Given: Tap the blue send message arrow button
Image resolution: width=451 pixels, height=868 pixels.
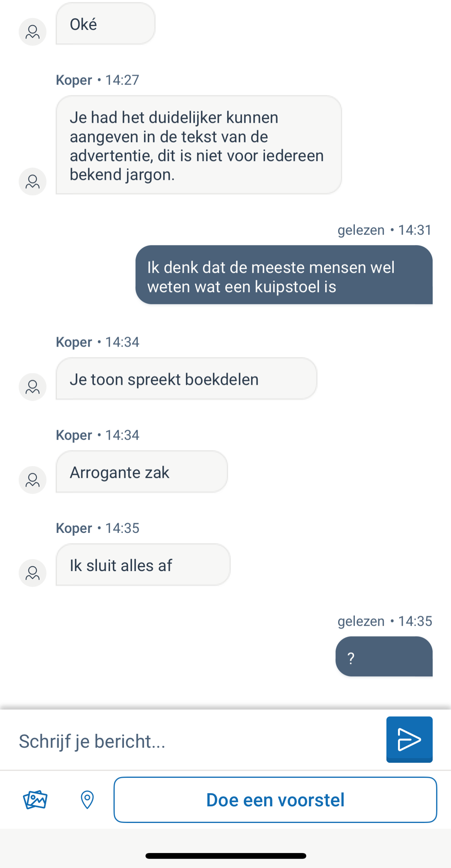Looking at the screenshot, I should pyautogui.click(x=409, y=739).
